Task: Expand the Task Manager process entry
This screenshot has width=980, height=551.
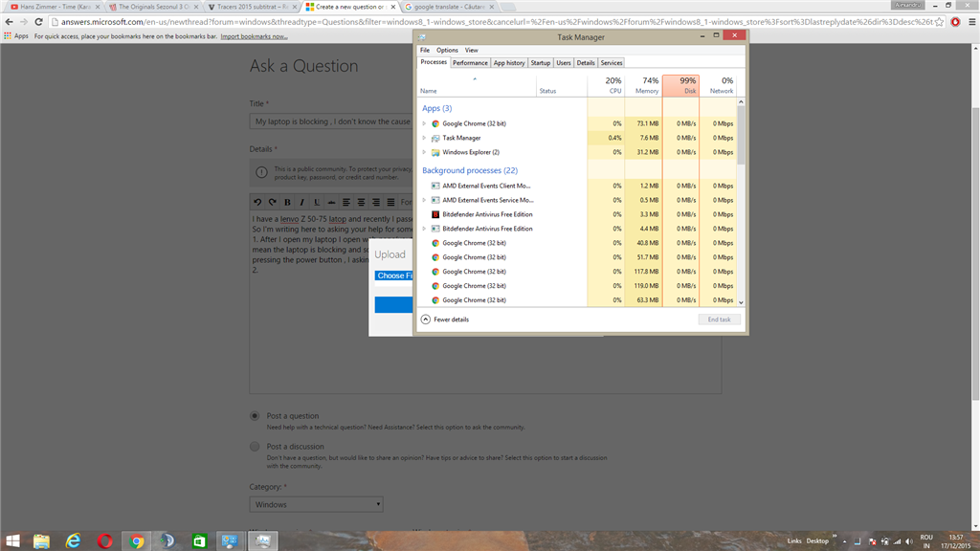Action: 424,138
